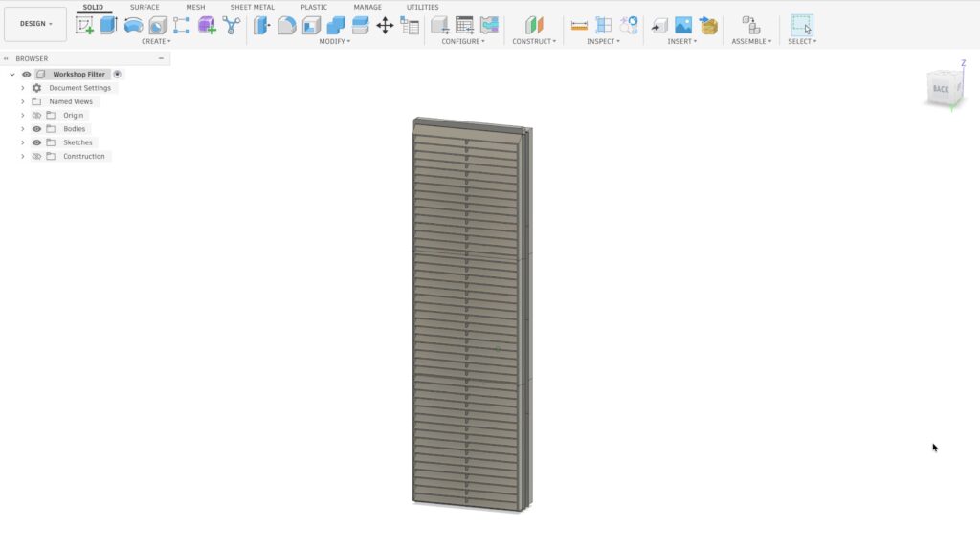This screenshot has height=548, width=980.
Task: Select the Workshop Filter 3D model body
Action: pyautogui.click(x=472, y=315)
